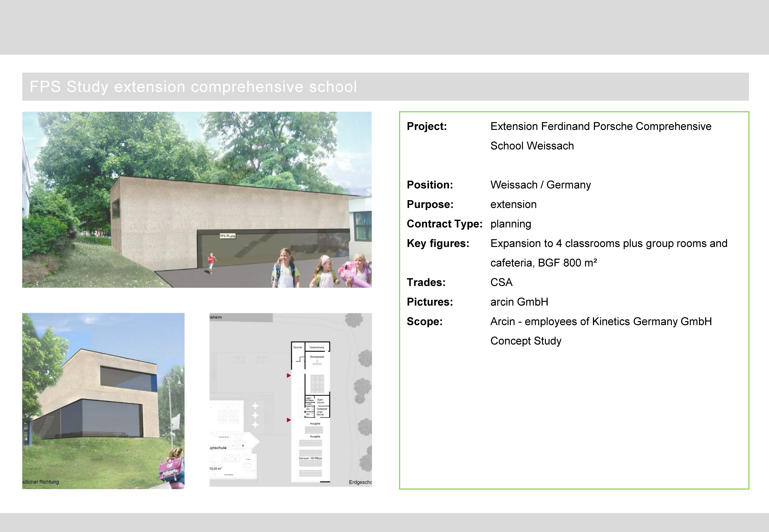The width and height of the screenshot is (769, 532).
Task: Click the lower red entrance arrow in plan
Action: coord(289,420)
